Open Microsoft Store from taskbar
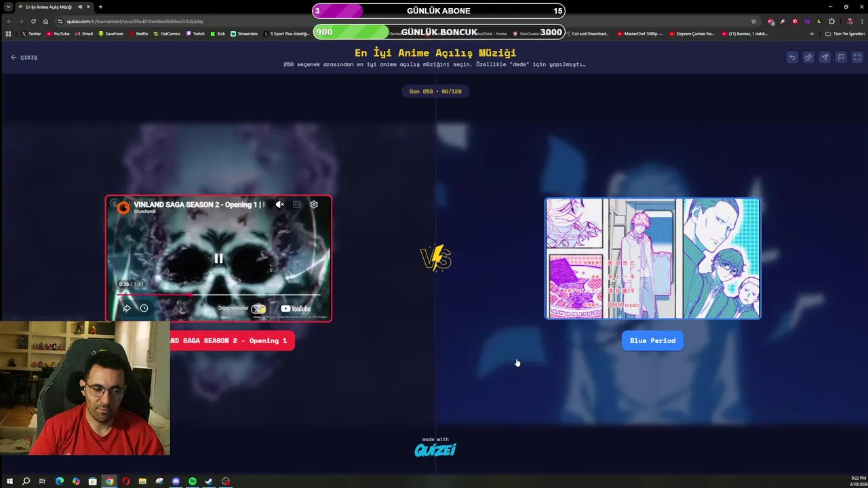This screenshot has height=488, width=868. (92, 481)
